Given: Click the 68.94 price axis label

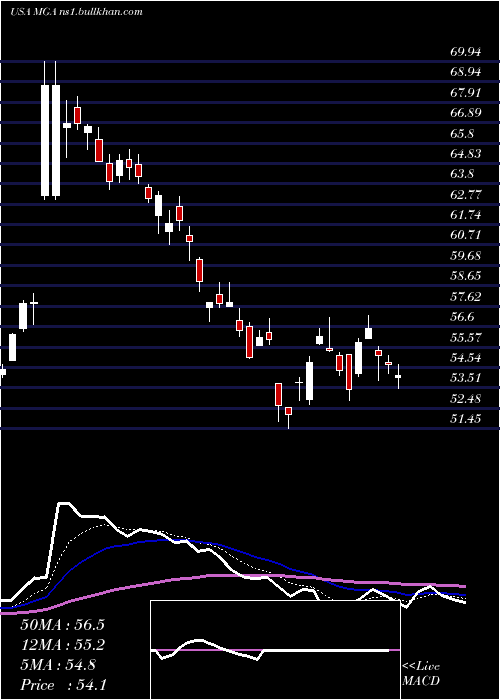Looking at the screenshot, I should (466, 72).
